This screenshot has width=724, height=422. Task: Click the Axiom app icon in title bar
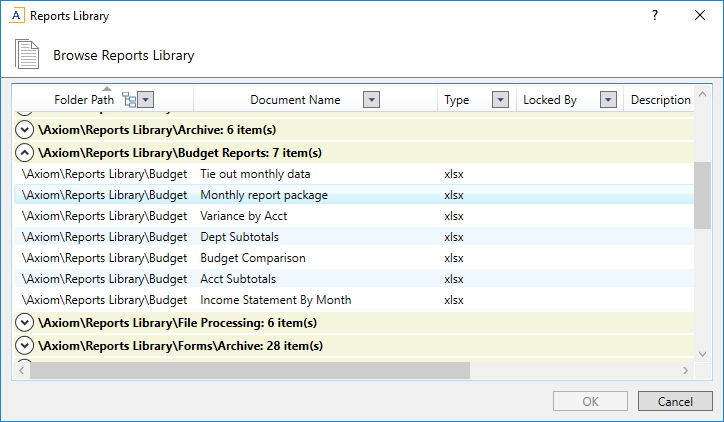(15, 16)
